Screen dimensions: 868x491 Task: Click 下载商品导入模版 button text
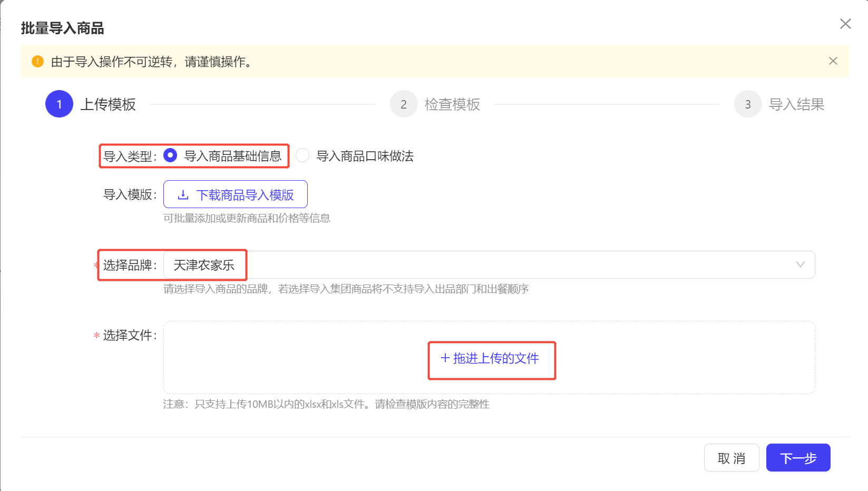[245, 195]
